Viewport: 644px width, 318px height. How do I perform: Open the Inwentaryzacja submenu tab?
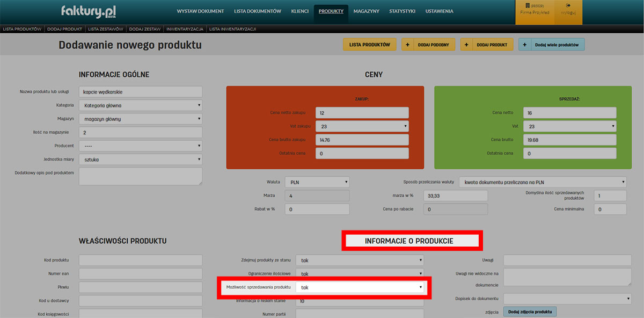(184, 29)
